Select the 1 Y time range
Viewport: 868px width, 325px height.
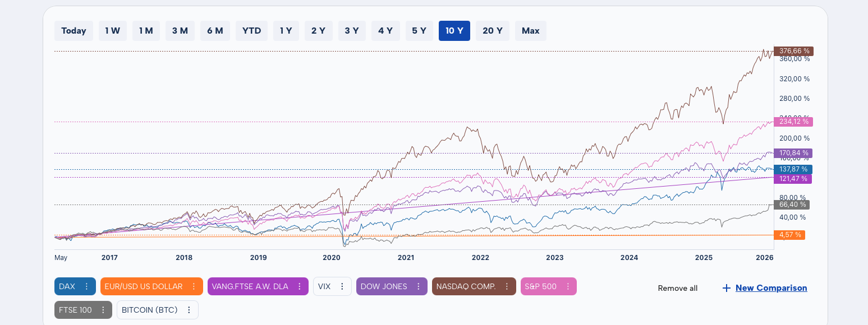(286, 31)
